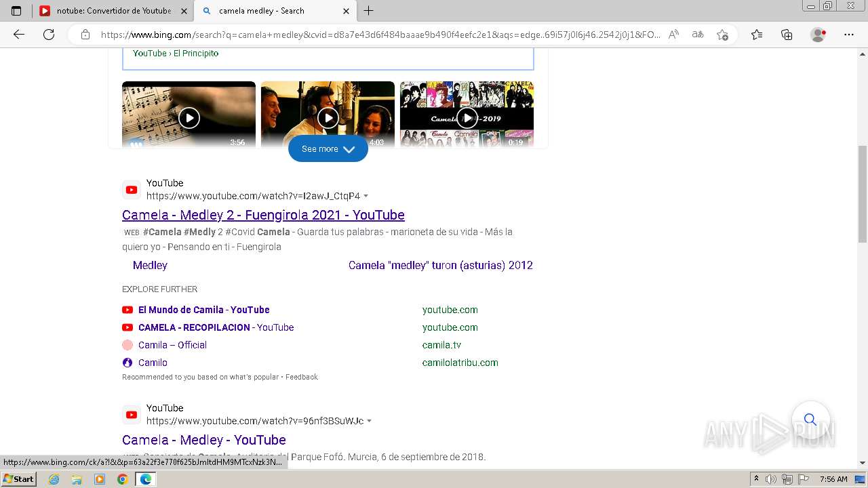Click the floating search magnifier button
This screenshot has width=868, height=488.
[x=810, y=420]
